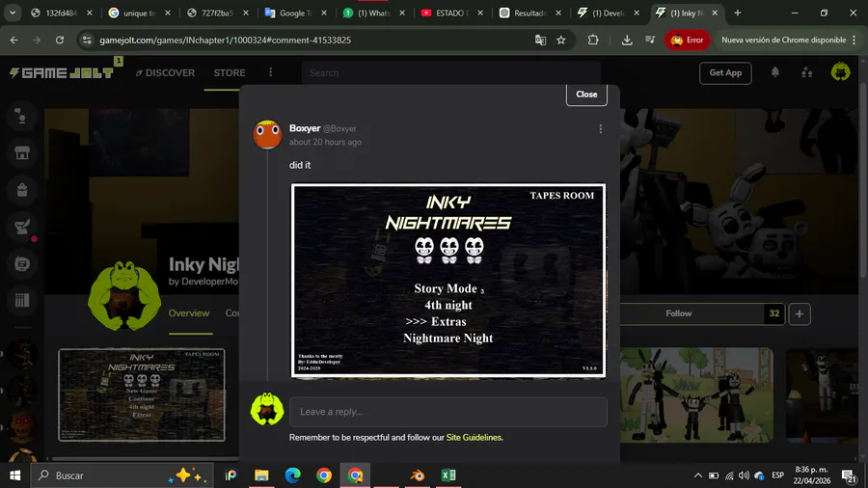Open Chrome downloads
The image size is (868, 488).
click(627, 40)
